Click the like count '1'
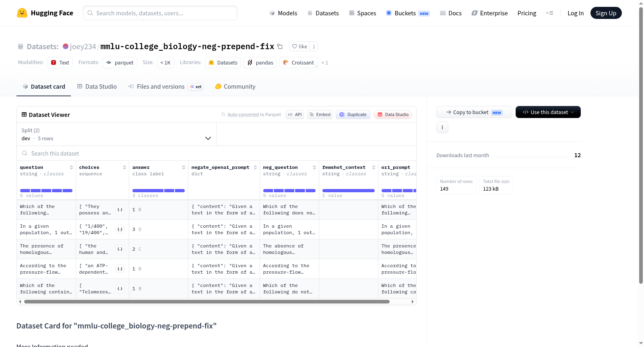Image resolution: width=644 pixels, height=347 pixels. [314, 46]
